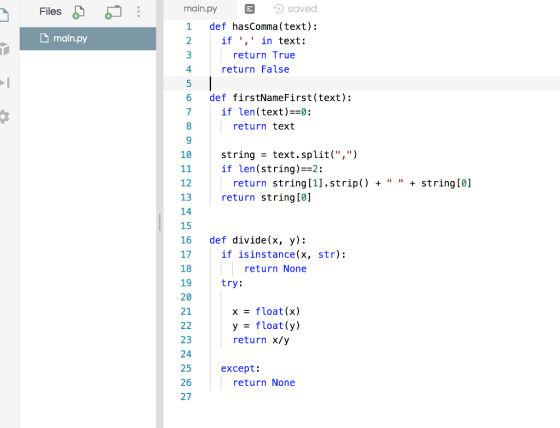Click the 'y = float(y)' line
This screenshot has width=560, height=428.
click(266, 326)
